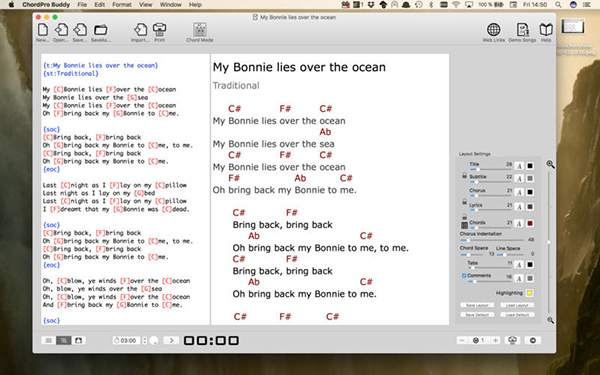Start autoscroll with the arrow button
600x375 pixels.
click(x=171, y=340)
